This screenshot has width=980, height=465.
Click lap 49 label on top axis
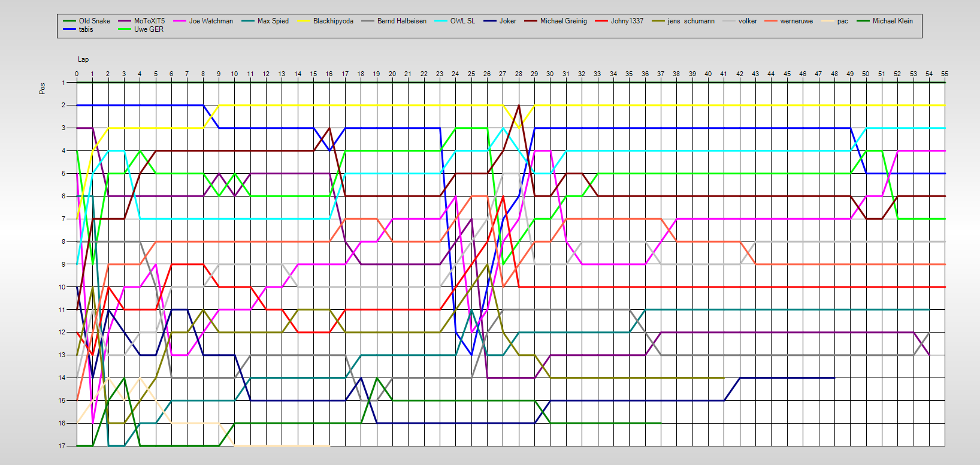[x=850, y=74]
